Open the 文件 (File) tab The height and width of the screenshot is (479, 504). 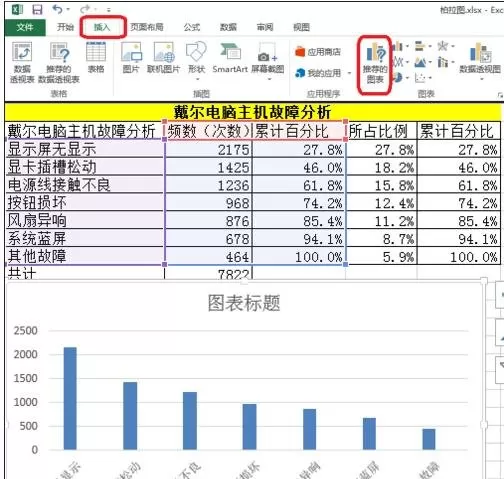(25, 27)
